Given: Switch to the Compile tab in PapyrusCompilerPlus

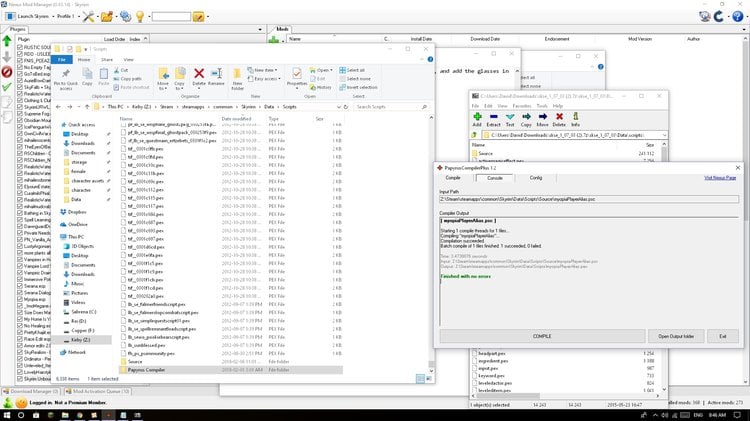Looking at the screenshot, I should coord(453,177).
